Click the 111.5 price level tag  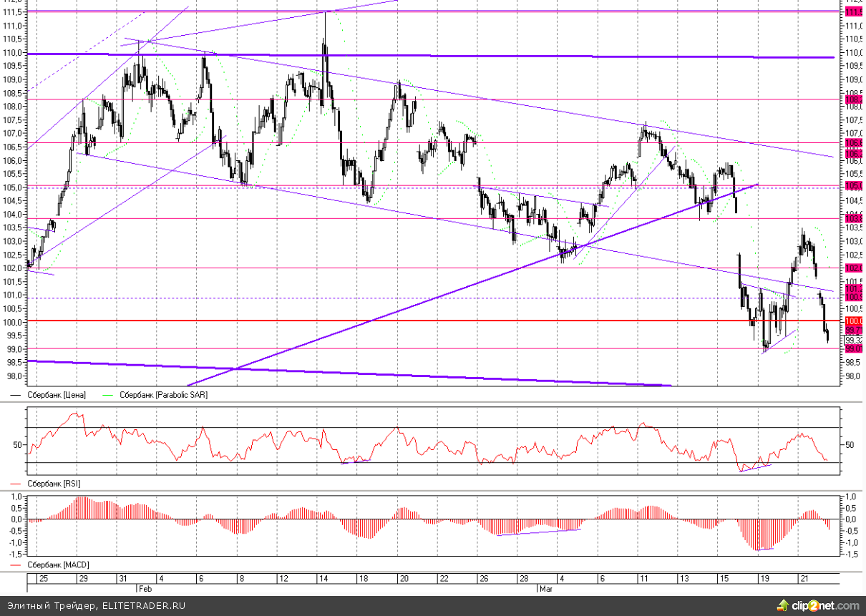tap(854, 12)
